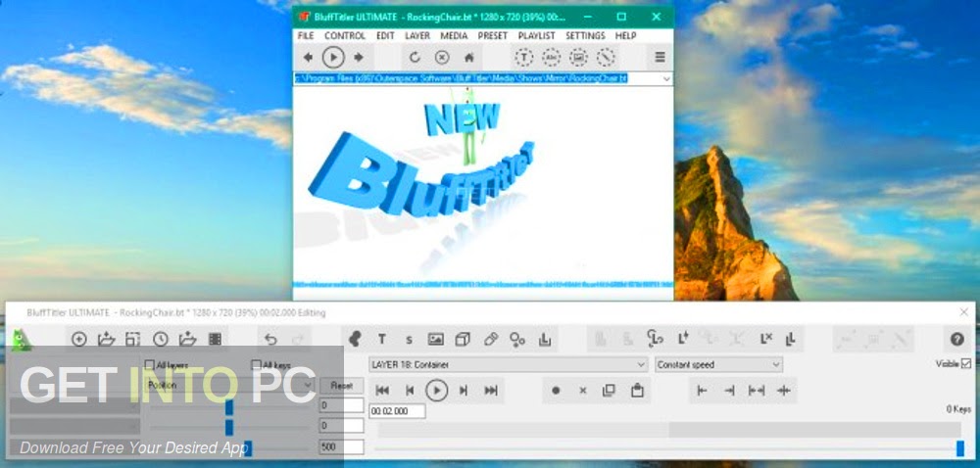The width and height of the screenshot is (980, 468).
Task: Click the small s scroller layer icon
Action: 409,340
